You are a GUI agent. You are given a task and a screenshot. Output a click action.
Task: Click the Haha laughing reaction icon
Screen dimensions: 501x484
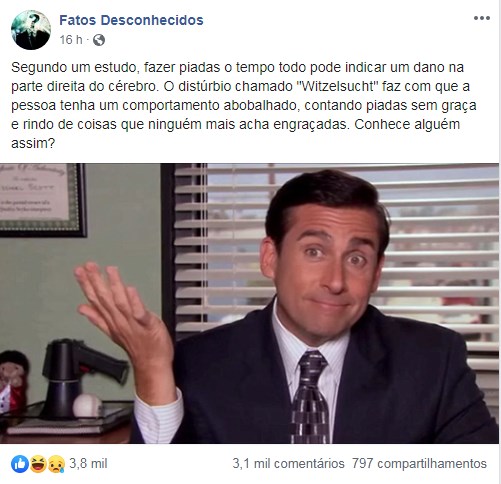38,464
